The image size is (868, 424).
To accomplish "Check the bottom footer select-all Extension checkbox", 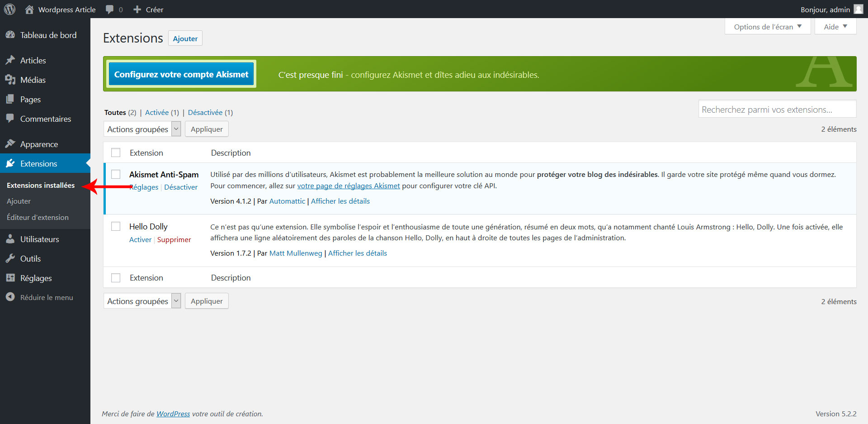I will (x=116, y=277).
